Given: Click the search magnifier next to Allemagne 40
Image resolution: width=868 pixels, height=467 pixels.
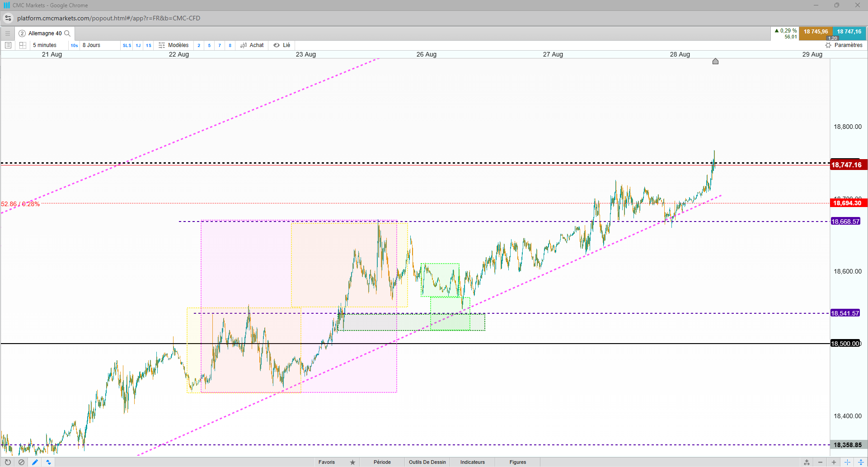Looking at the screenshot, I should coord(67,33).
